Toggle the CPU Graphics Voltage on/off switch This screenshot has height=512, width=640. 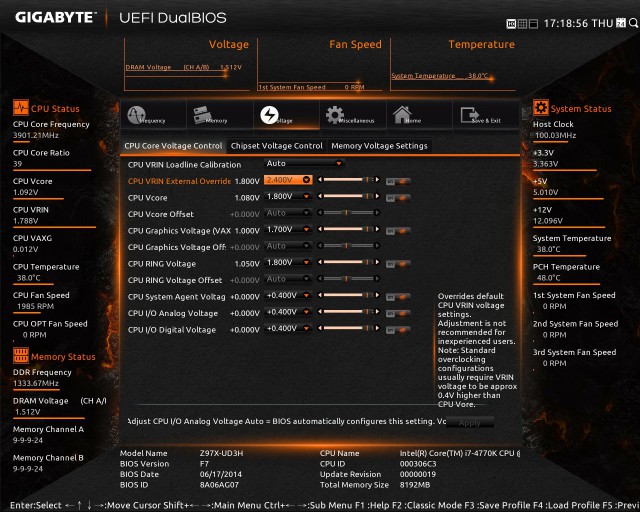[398, 231]
